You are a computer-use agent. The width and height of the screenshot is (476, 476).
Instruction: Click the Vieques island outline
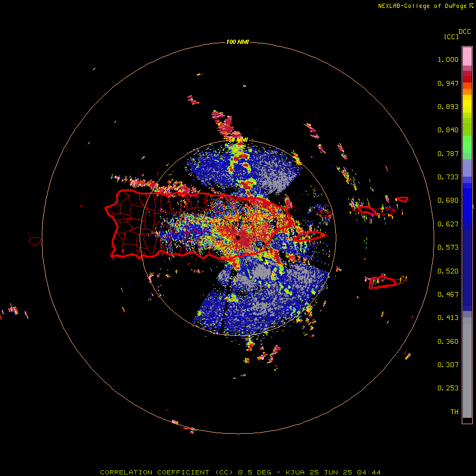click(x=309, y=236)
